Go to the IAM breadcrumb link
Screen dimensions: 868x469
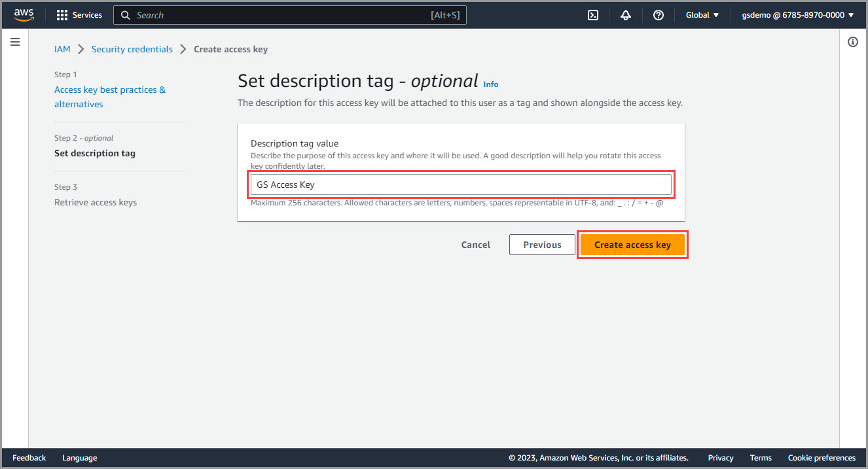62,49
